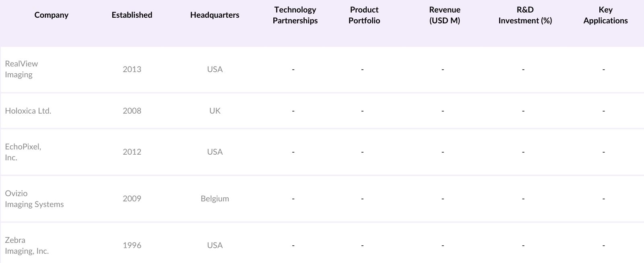Select the Ovizio Imaging Systems company name

(x=34, y=199)
